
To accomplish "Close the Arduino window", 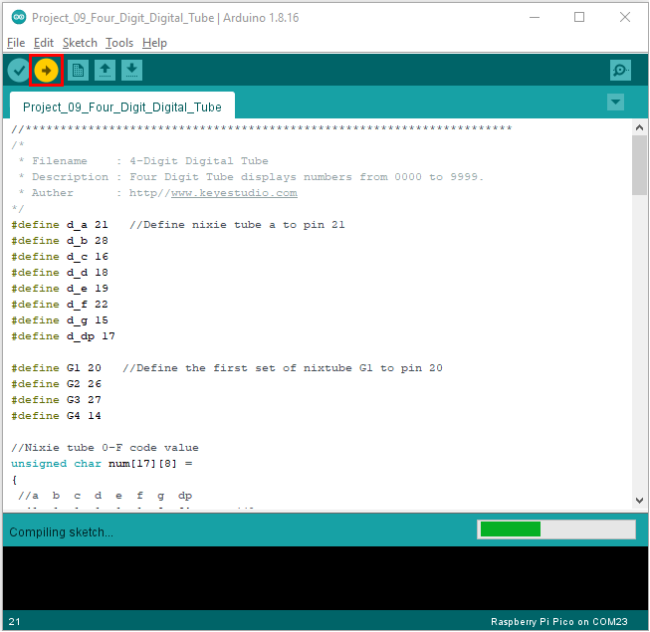I will coord(625,17).
